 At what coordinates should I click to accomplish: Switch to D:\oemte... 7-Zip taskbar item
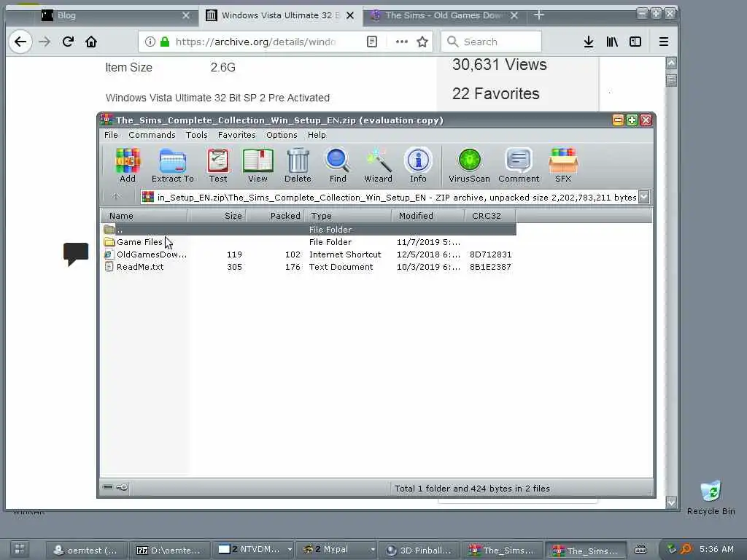pyautogui.click(x=169, y=551)
